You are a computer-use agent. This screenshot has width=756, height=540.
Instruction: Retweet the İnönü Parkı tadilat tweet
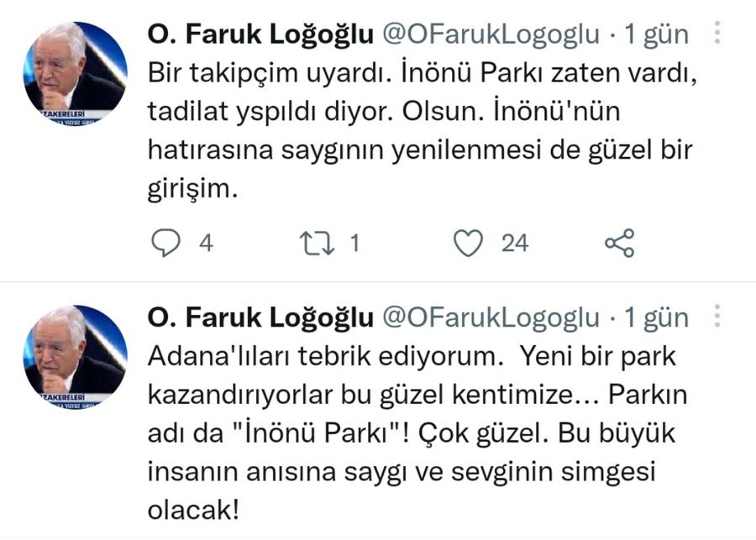[316, 244]
